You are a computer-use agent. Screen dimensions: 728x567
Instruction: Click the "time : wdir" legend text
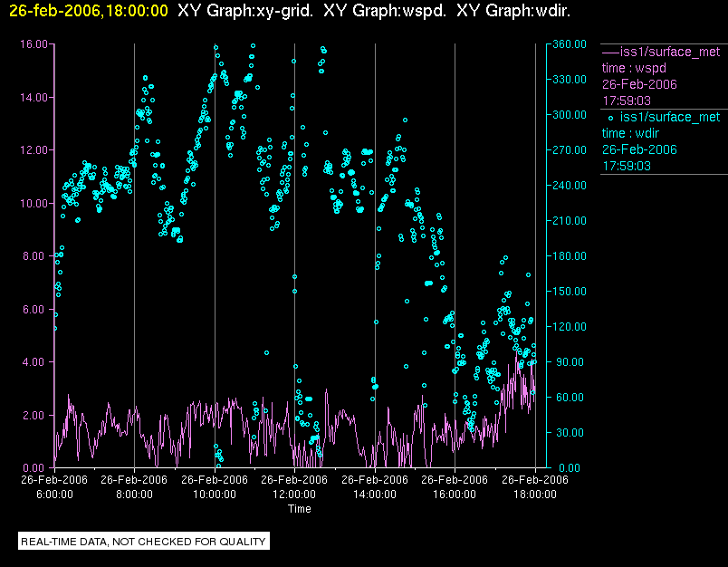pos(631,133)
